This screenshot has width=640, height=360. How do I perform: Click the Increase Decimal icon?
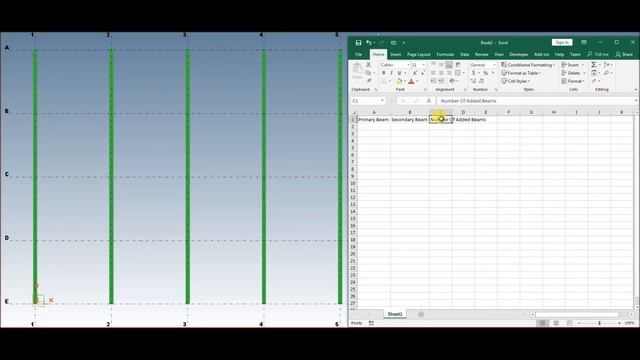click(473, 81)
